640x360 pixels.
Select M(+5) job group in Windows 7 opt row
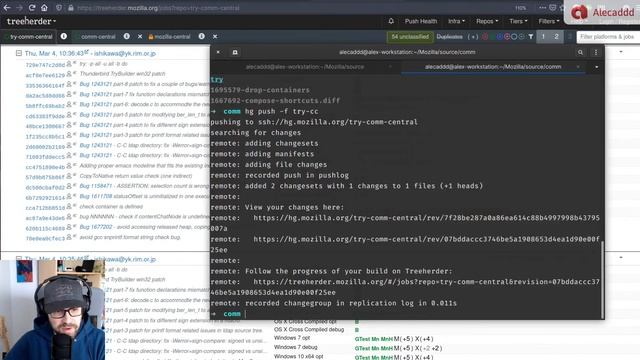pos(403,339)
